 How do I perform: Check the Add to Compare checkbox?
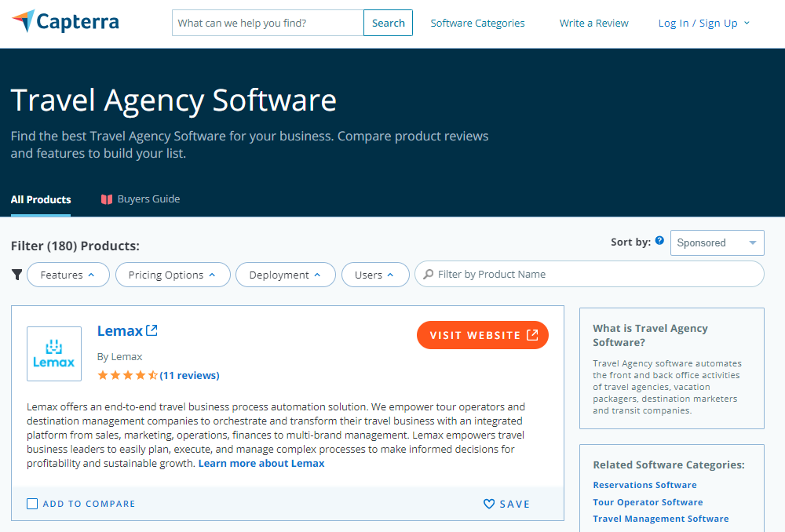[32, 504]
